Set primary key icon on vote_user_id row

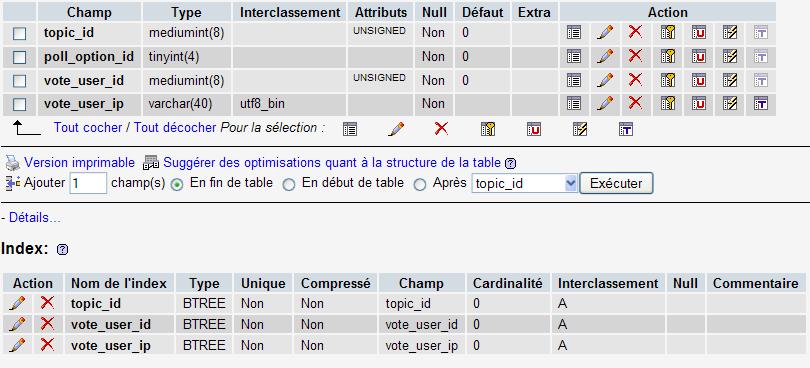(x=668, y=80)
